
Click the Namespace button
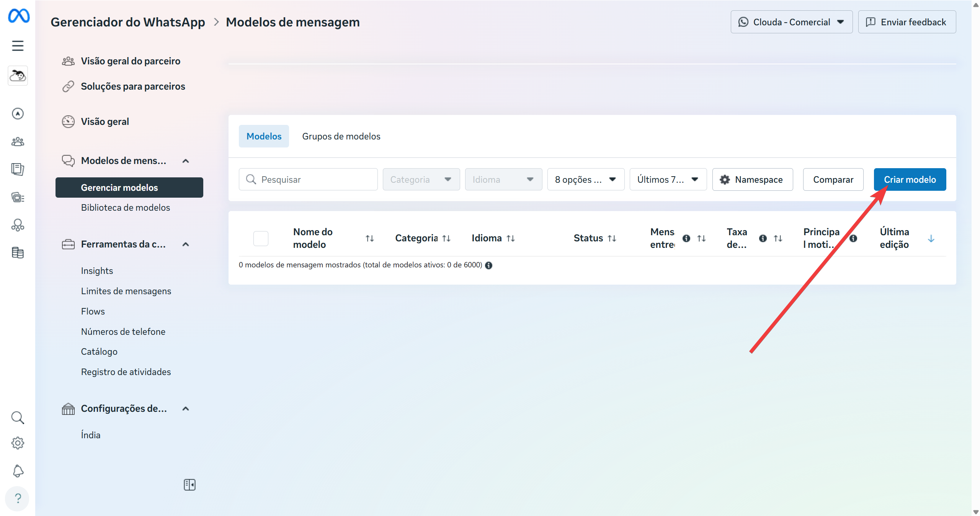tap(752, 179)
